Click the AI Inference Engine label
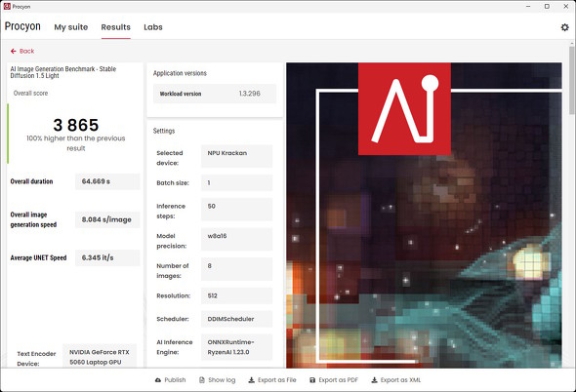Screen dimensions: 576x392 pyautogui.click(x=175, y=347)
